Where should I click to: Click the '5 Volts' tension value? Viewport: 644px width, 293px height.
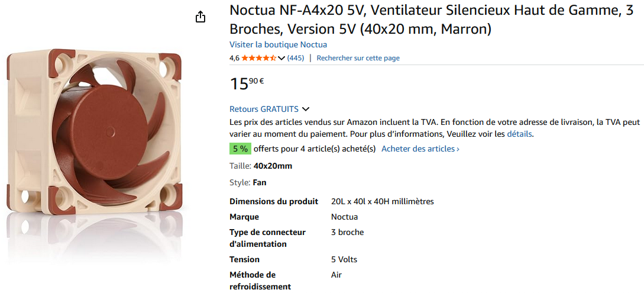tap(344, 259)
